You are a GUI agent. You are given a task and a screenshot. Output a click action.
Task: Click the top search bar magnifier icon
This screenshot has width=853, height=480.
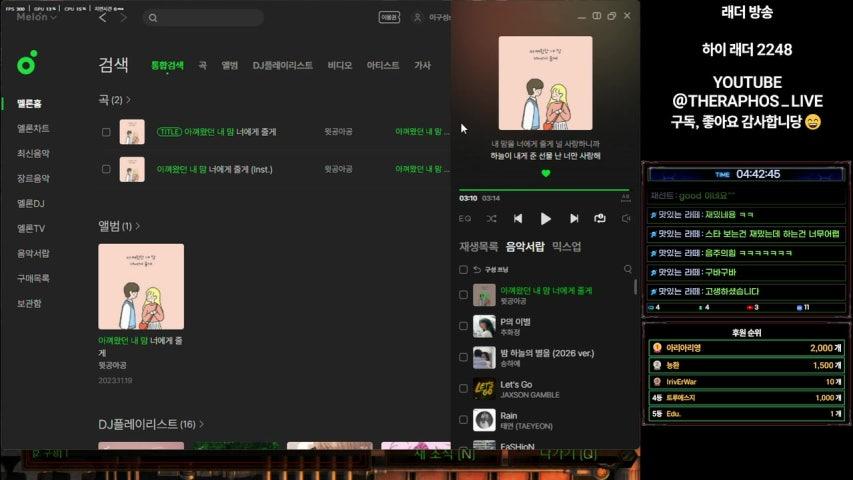153,18
